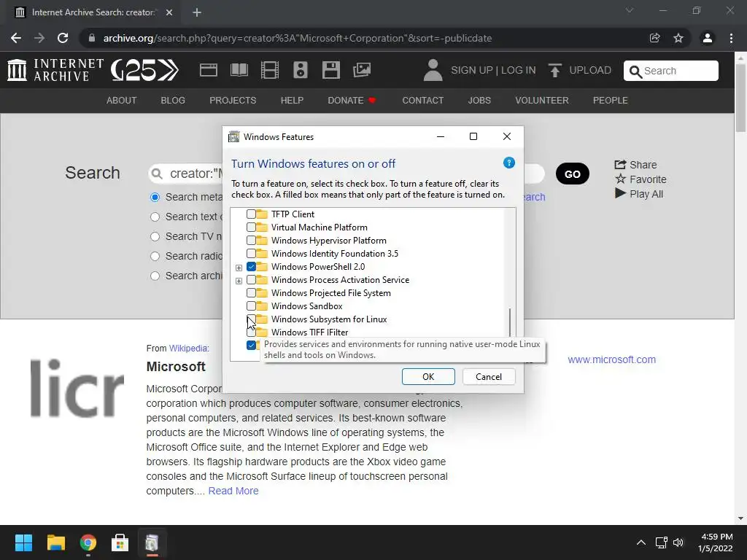Click the Upload arrow icon
The image size is (747, 560).
pos(554,71)
